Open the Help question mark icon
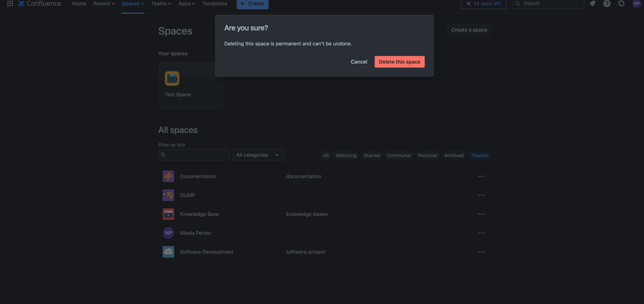 [x=607, y=3]
